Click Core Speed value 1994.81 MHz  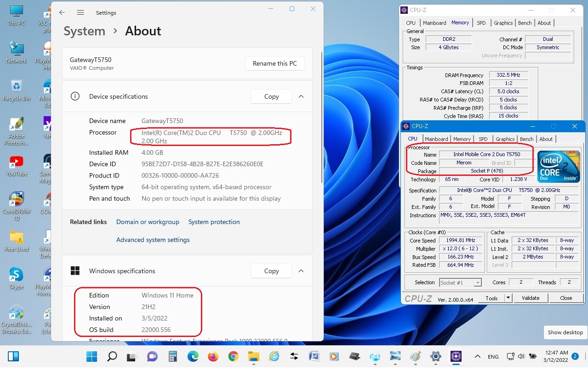460,240
